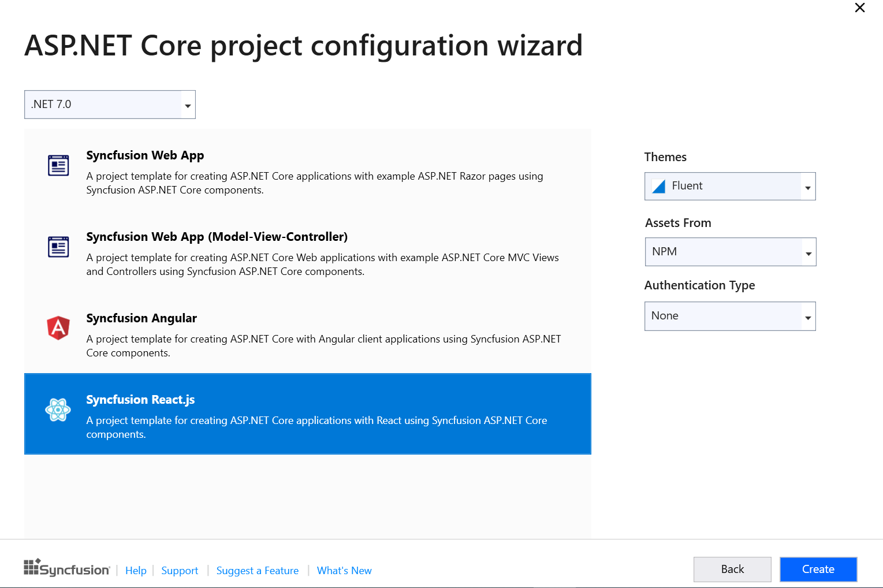
Task: Open the Support link
Action: click(x=180, y=571)
